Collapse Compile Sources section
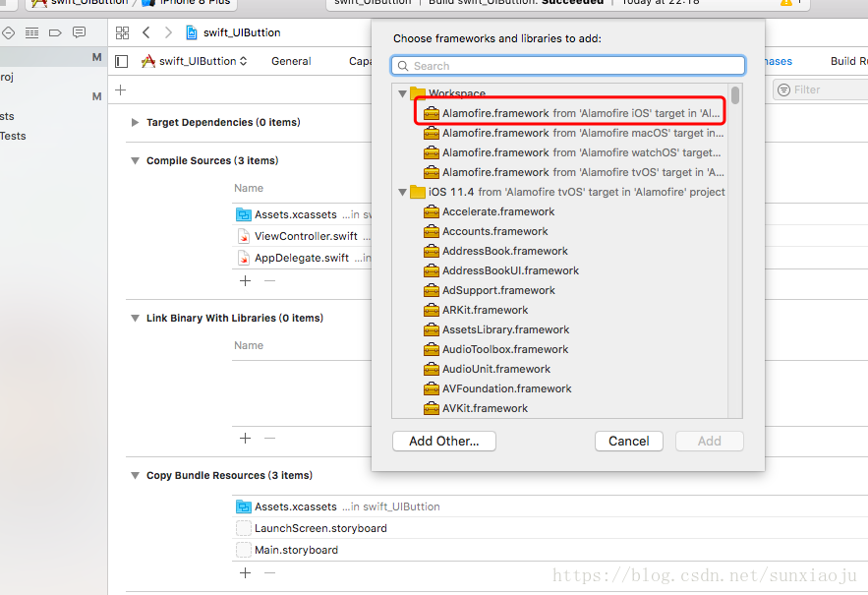 point(135,160)
